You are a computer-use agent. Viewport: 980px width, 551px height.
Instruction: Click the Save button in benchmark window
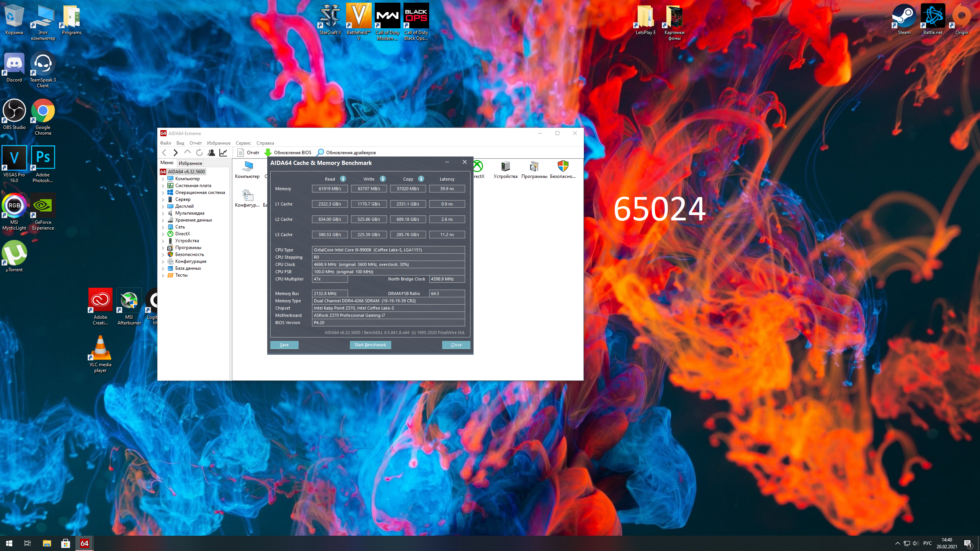click(x=284, y=345)
